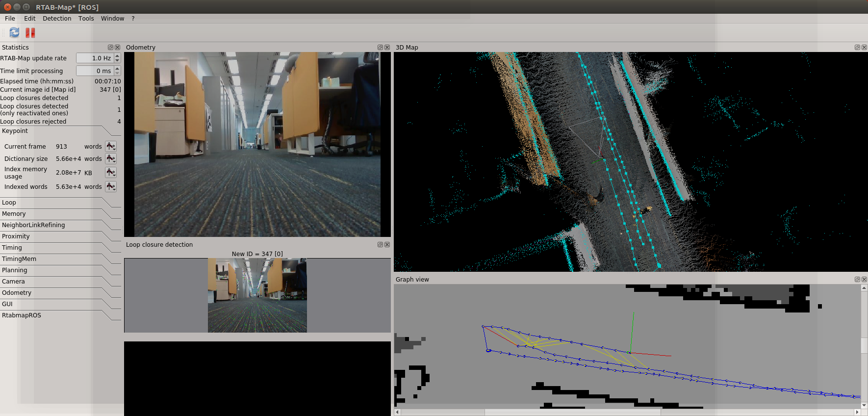868x416 pixels.
Task: Open plot for Current frame words
Action: (111, 146)
